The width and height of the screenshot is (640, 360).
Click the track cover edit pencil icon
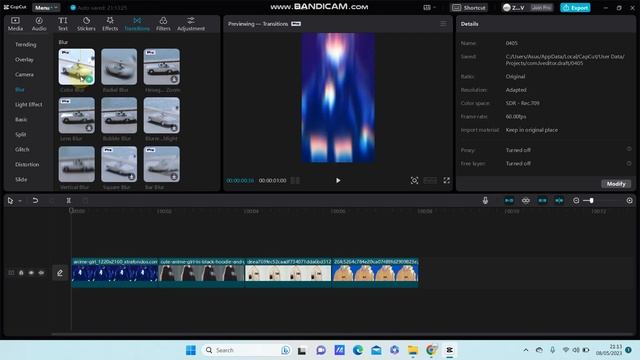60,273
